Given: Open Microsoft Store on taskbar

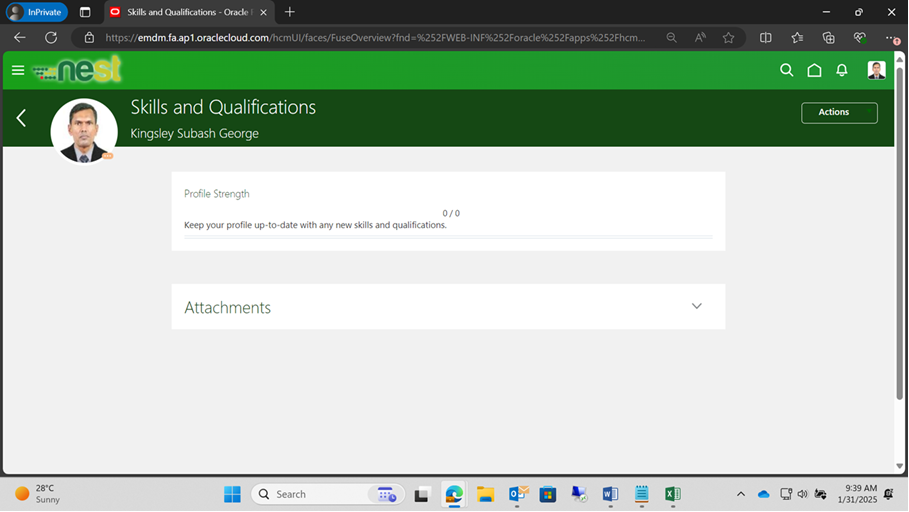Looking at the screenshot, I should click(548, 494).
